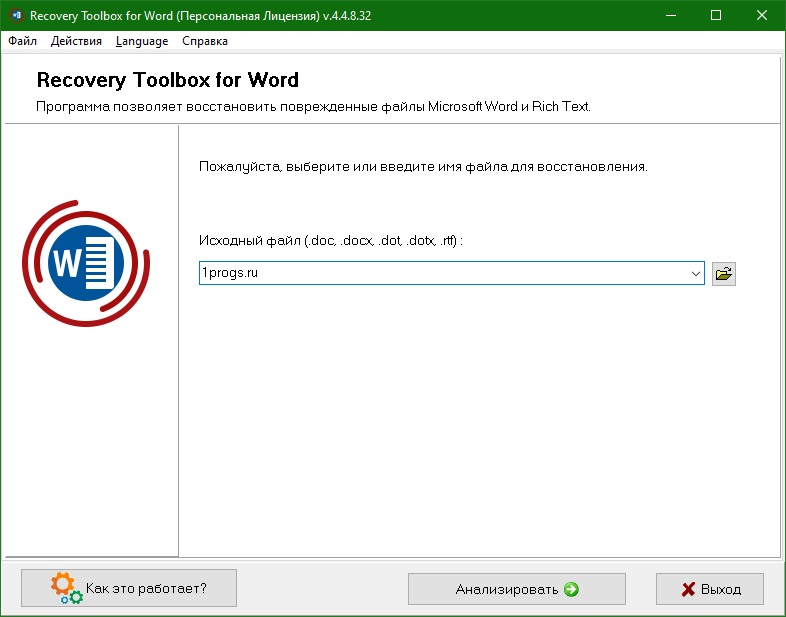Open the Файл menu
This screenshot has height=617, width=786.
click(23, 41)
